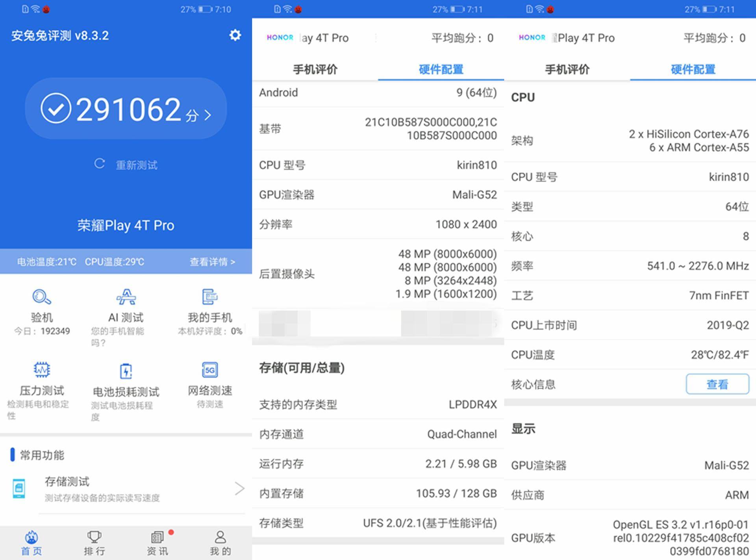The image size is (756, 560).
Task: Tap the 架构 Cortex-A76 row
Action: 630,141
